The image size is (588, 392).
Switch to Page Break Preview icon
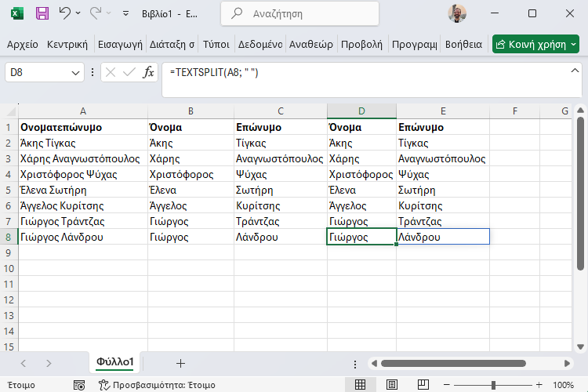pyautogui.click(x=423, y=384)
